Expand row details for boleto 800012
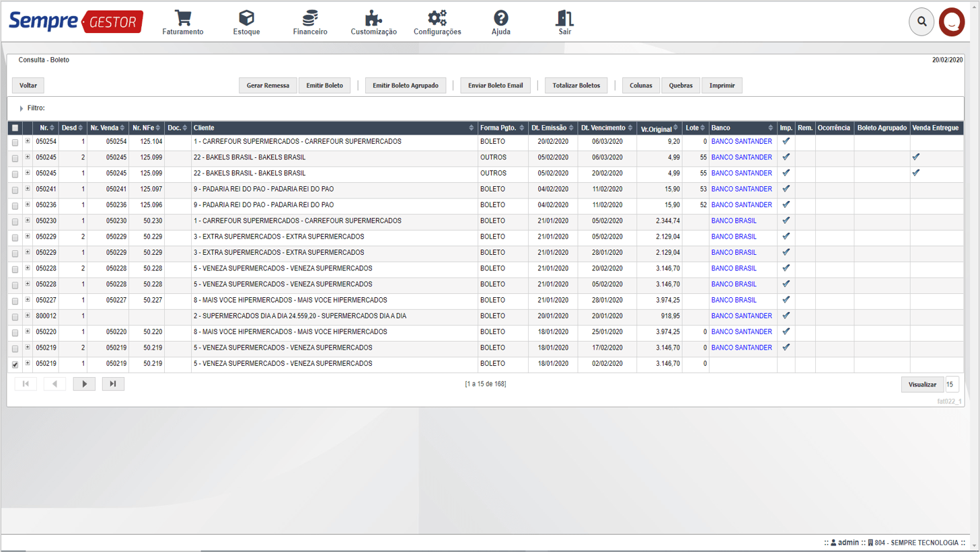 pyautogui.click(x=28, y=315)
